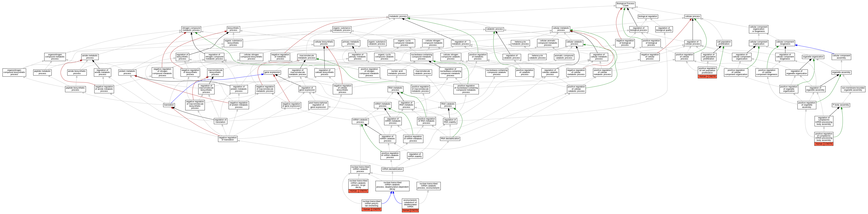Click the 'translation' node

(x=169, y=105)
